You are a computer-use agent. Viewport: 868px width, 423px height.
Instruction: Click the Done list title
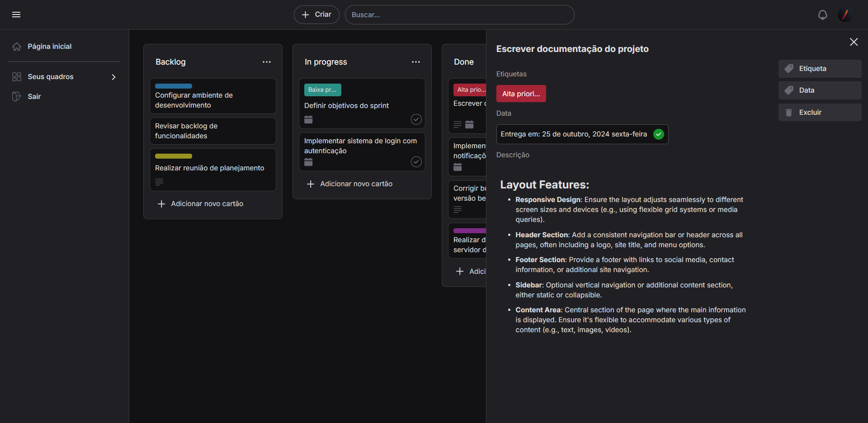tap(464, 62)
